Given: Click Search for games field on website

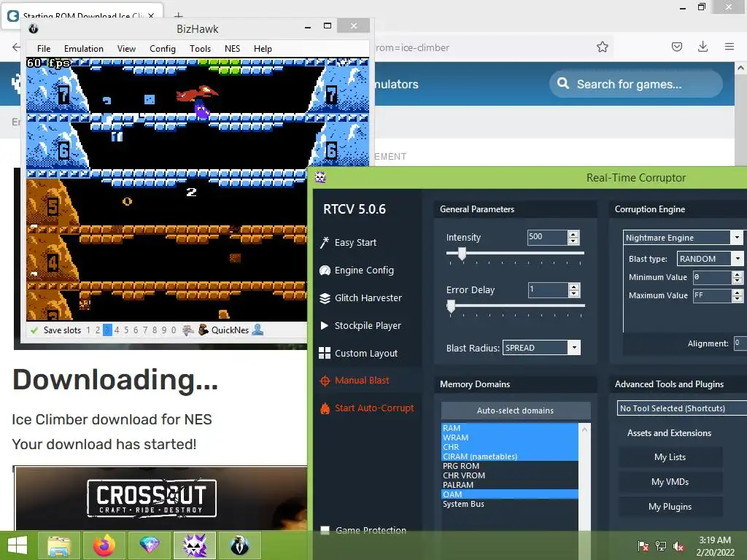Looking at the screenshot, I should (636, 84).
